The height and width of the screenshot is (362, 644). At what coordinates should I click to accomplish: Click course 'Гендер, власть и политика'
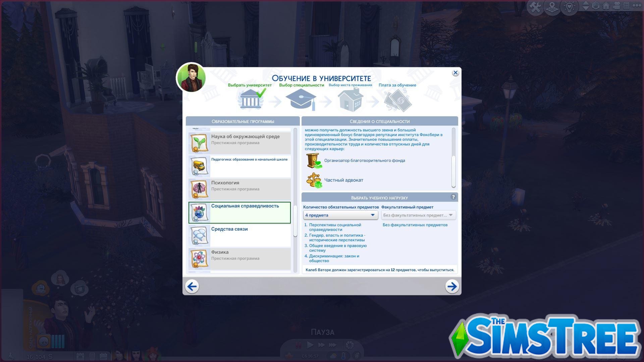pyautogui.click(x=337, y=238)
